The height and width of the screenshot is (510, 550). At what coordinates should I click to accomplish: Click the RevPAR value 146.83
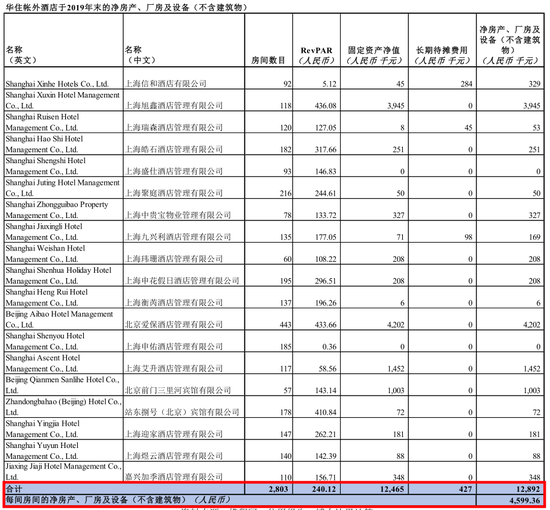tap(326, 171)
